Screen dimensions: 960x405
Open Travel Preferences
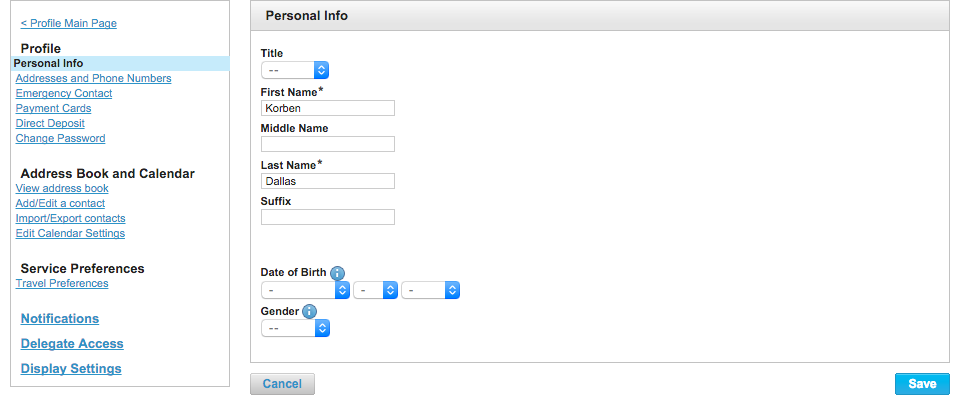click(x=62, y=283)
